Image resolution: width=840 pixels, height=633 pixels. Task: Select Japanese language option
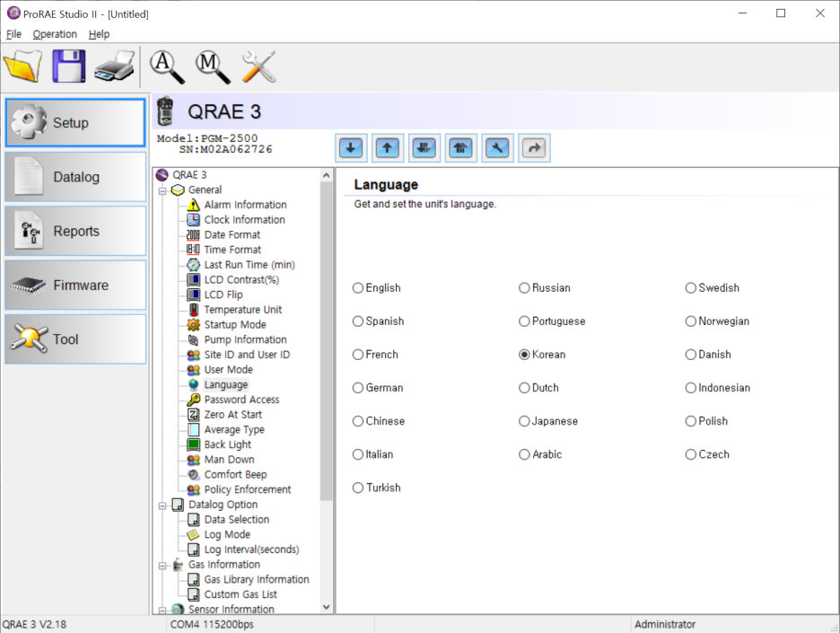point(548,421)
